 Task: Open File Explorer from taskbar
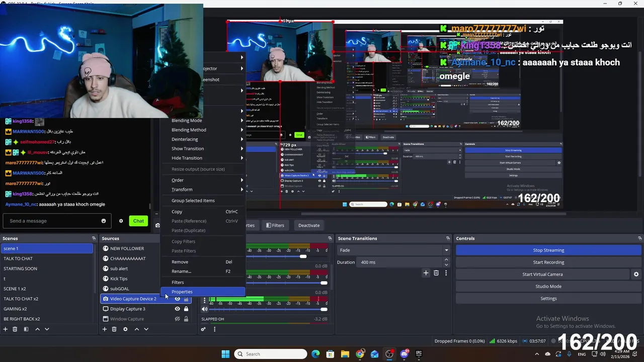point(345,354)
